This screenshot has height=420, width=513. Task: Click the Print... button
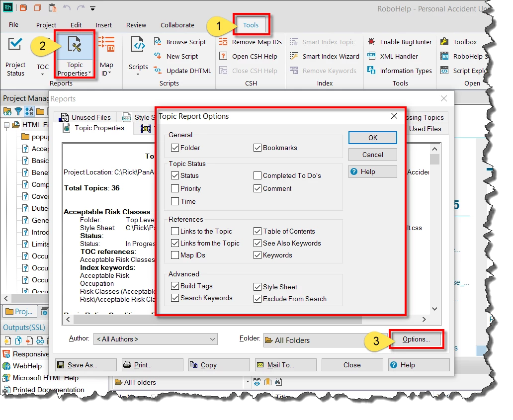[153, 365]
